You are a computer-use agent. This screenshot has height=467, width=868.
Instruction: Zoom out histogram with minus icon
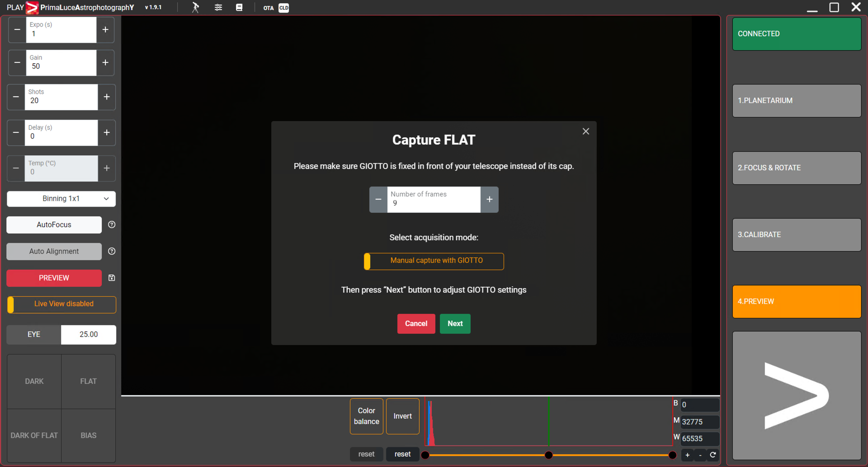click(700, 455)
